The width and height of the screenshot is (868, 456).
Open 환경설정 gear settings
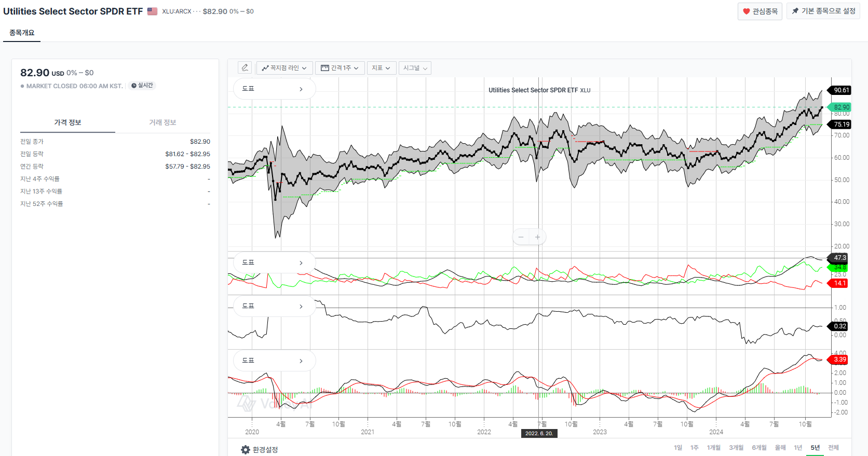click(260, 450)
